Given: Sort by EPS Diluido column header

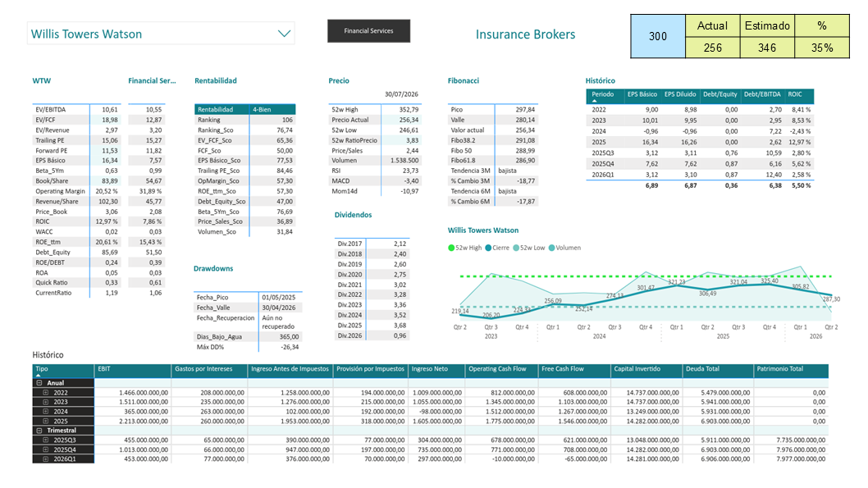Looking at the screenshot, I should coord(680,94).
